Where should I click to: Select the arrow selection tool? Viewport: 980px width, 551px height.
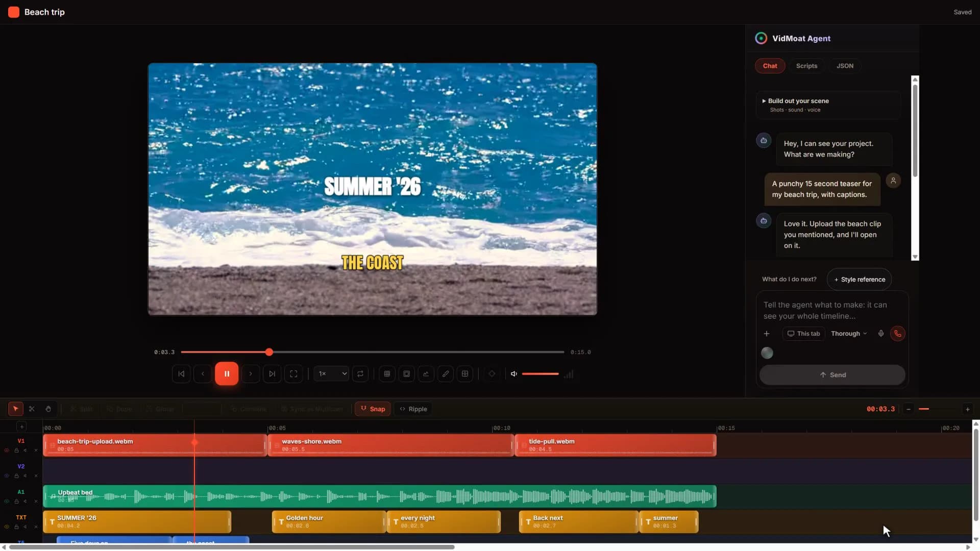16,409
